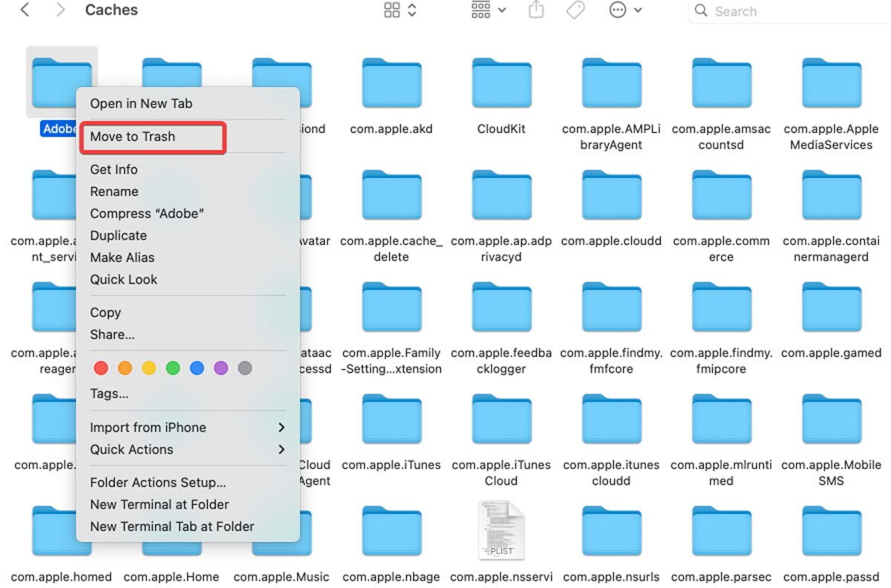Click the group-by icon in the toolbar

tap(480, 10)
